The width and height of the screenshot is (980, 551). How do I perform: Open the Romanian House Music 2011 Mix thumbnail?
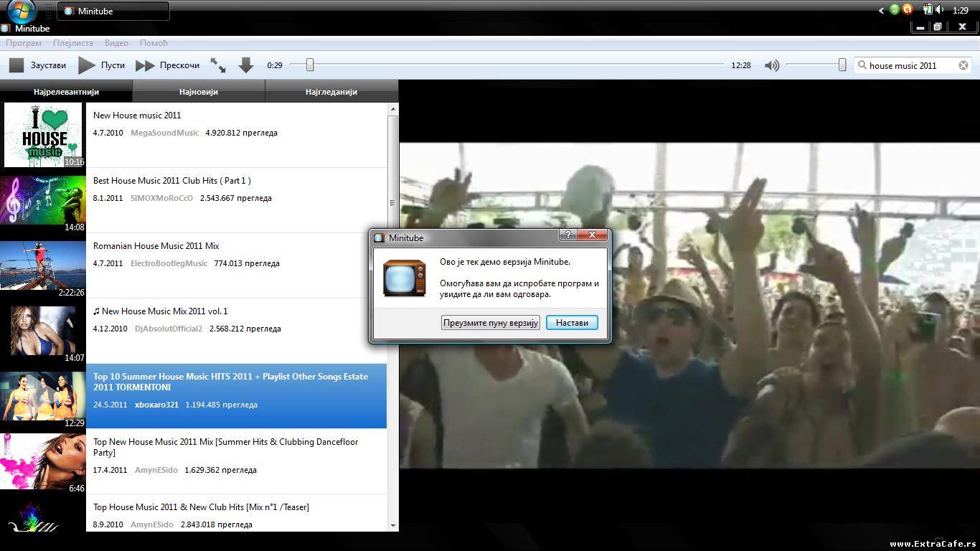coord(43,265)
